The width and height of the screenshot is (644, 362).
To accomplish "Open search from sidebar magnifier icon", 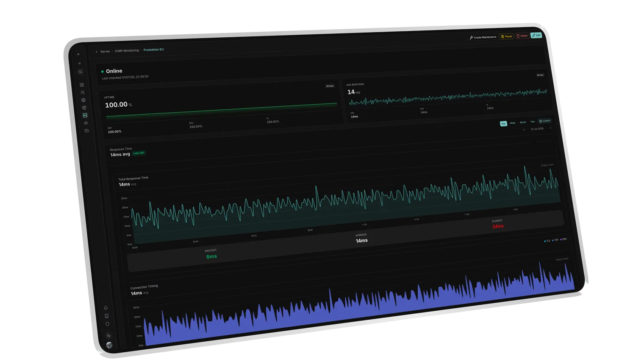I will pos(80,72).
